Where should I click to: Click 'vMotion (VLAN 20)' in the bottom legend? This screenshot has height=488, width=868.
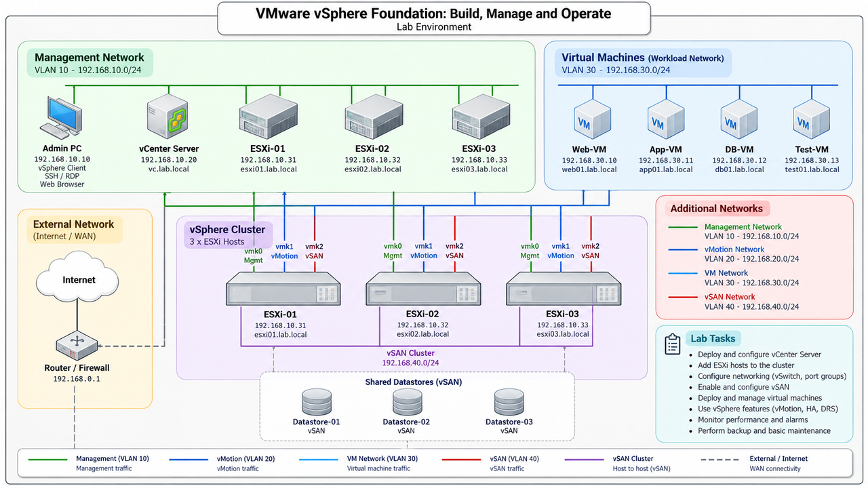[246, 459]
